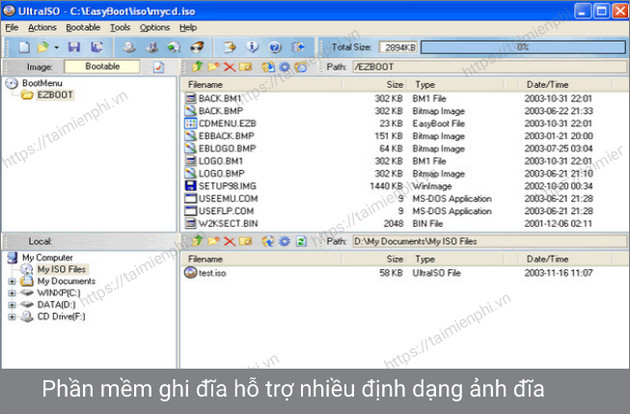Select the file USEEMU.COM

pos(228,199)
